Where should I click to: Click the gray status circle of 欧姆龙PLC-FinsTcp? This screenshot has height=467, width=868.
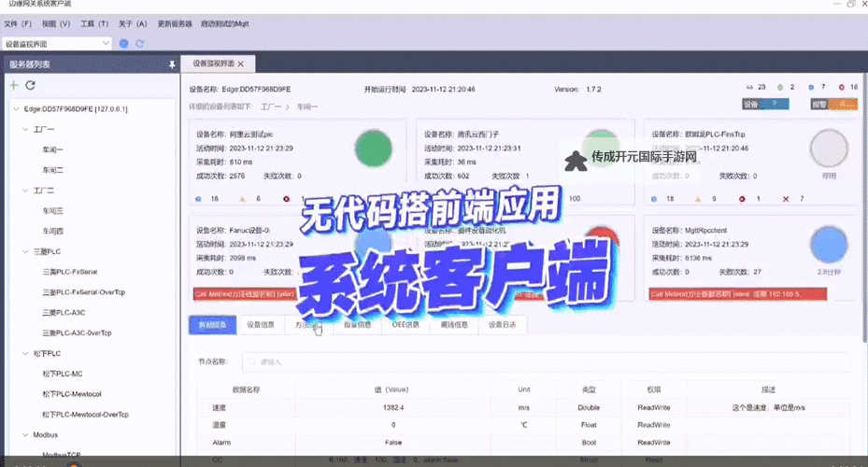(829, 149)
